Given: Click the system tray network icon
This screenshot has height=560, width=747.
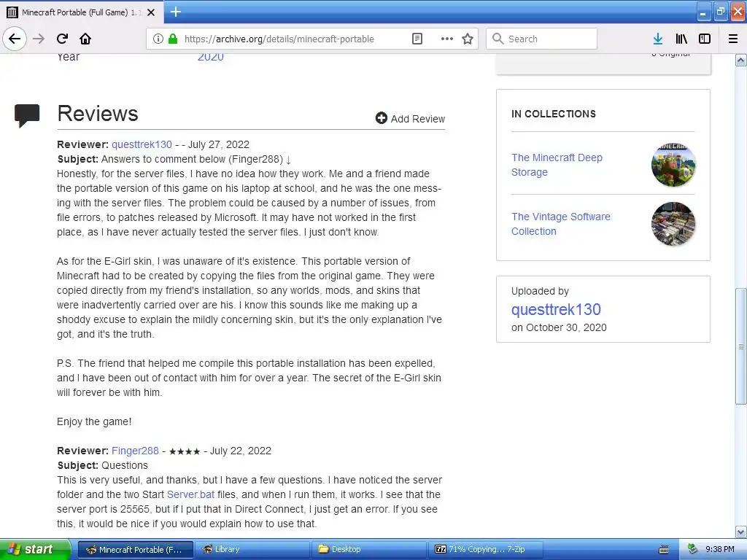Looking at the screenshot, I should pyautogui.click(x=693, y=549).
